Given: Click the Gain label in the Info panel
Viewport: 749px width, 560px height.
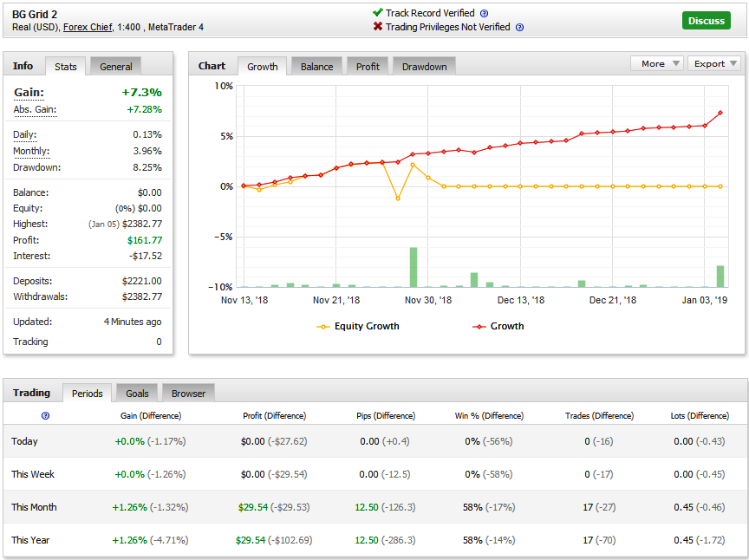Looking at the screenshot, I should [29, 92].
